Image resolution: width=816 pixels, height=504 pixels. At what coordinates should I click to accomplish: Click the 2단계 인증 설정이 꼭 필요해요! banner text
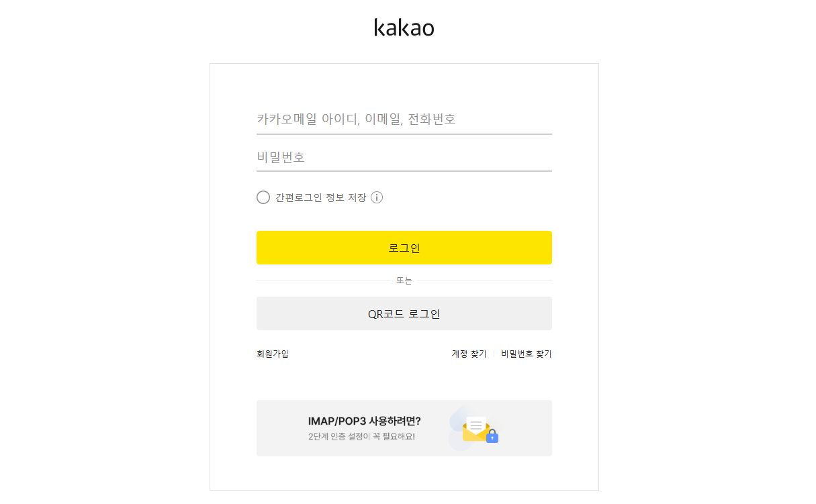pos(361,437)
